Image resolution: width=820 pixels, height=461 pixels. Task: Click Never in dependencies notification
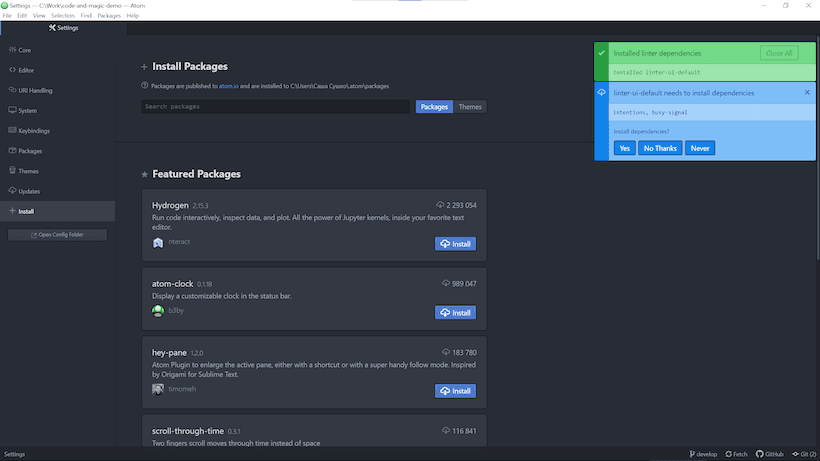tap(700, 148)
